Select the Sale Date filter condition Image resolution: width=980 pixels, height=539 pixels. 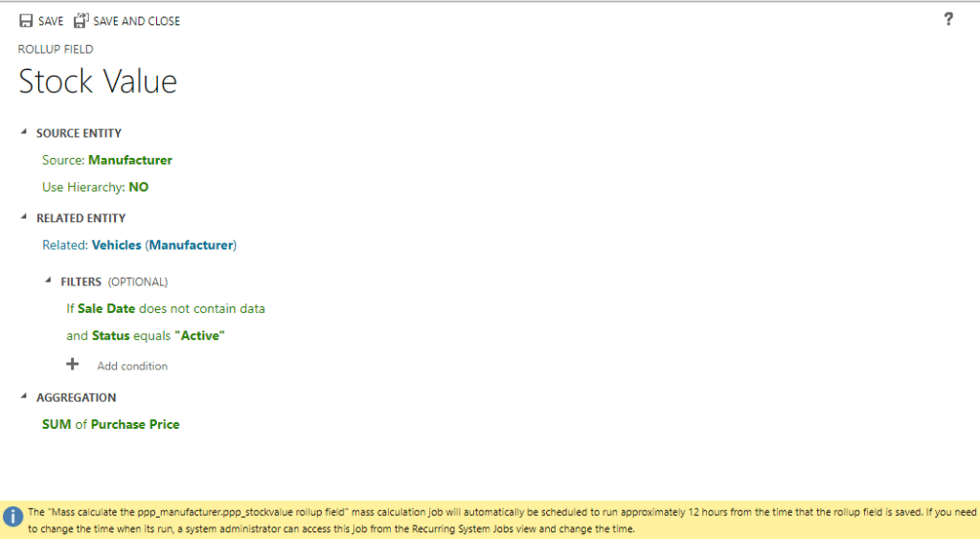point(165,309)
